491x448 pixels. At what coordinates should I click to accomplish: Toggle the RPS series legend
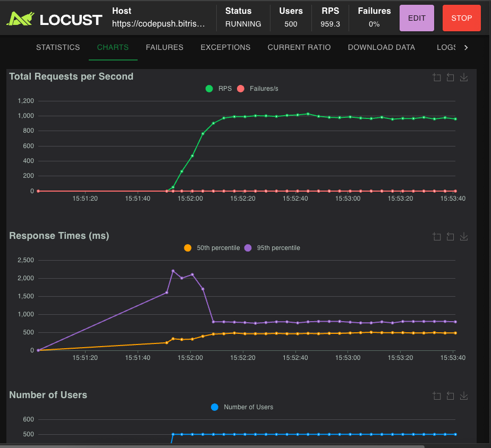point(218,89)
